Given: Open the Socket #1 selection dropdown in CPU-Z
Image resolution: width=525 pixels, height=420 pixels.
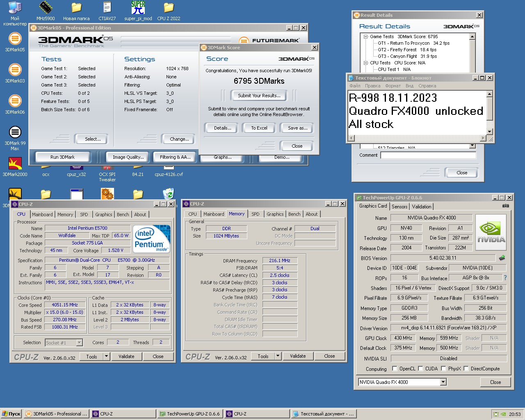Looking at the screenshot, I should click(x=79, y=342).
